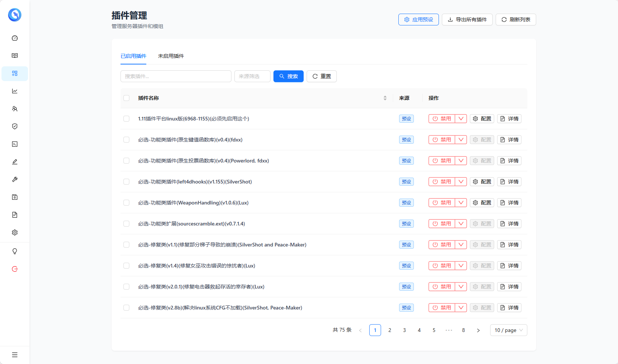Click the 刷新列表 button

pyautogui.click(x=516, y=20)
